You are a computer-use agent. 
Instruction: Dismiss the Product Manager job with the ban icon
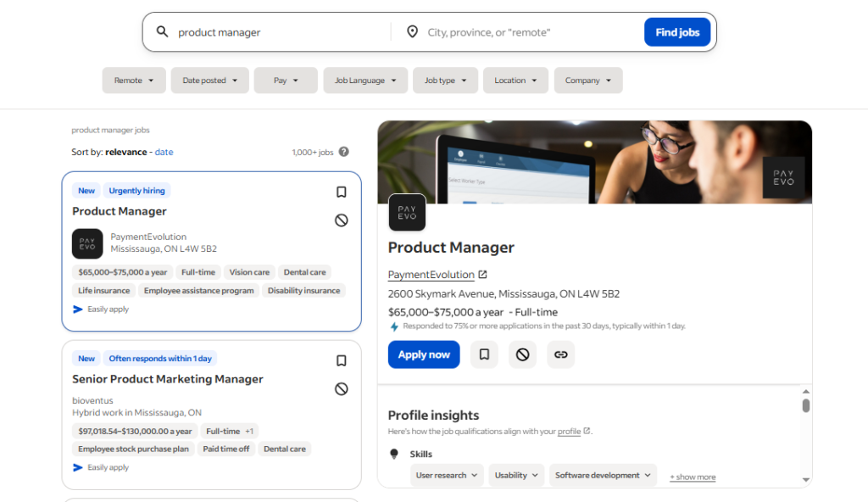point(342,220)
